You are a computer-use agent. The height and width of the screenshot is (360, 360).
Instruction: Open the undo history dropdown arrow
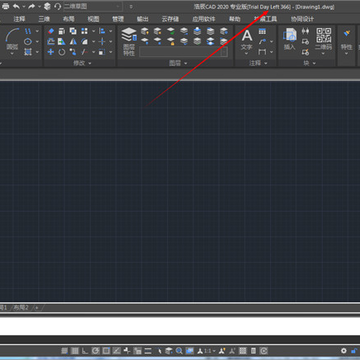[x=24, y=7]
